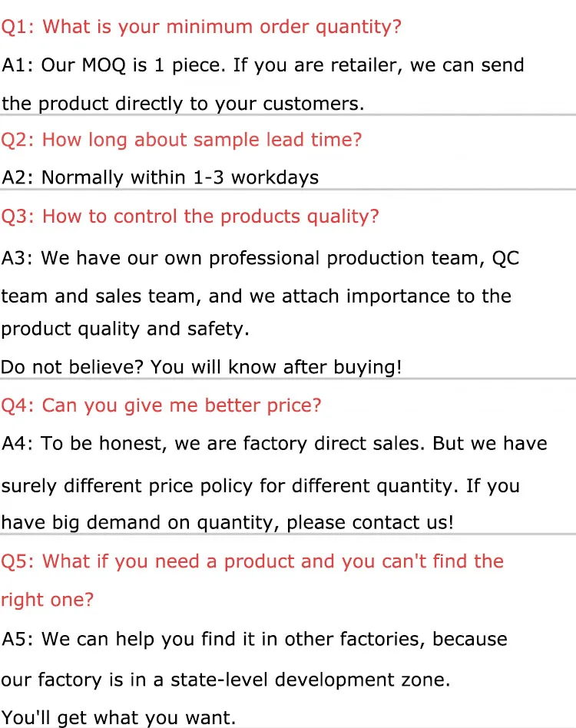
Task: Select the Q2 sample lead time question
Action: pyautogui.click(x=181, y=140)
